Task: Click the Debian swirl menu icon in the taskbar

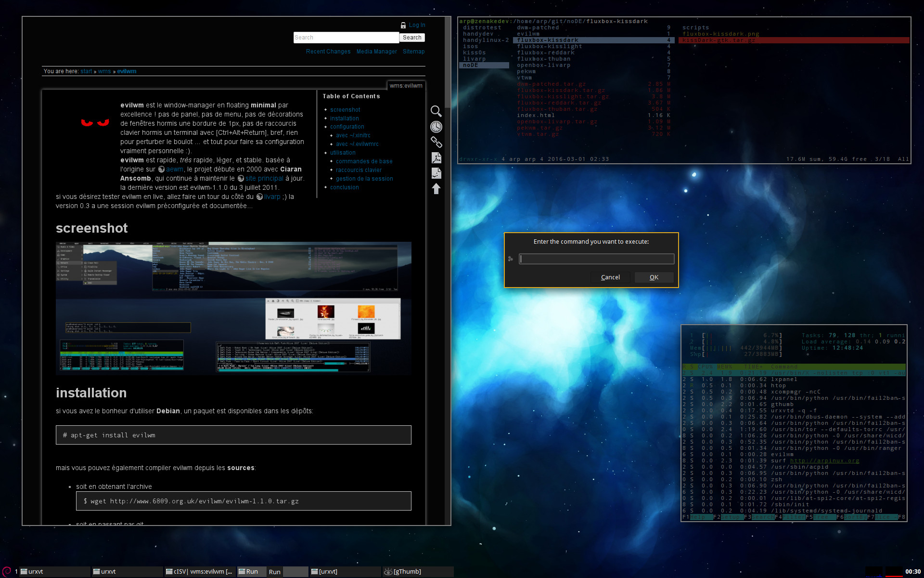Action: (x=7, y=571)
